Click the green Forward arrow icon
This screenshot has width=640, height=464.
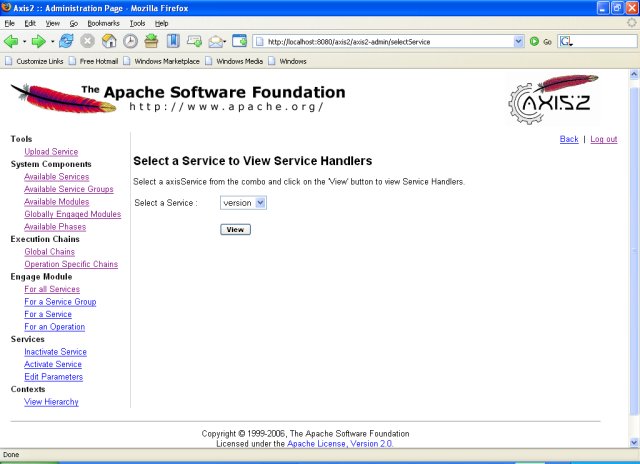point(39,41)
